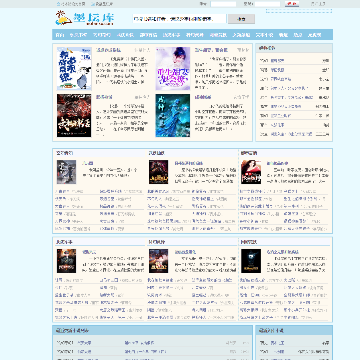The height and width of the screenshot is (360, 360).
Task: Focus the main book search field
Action: coord(179,19)
